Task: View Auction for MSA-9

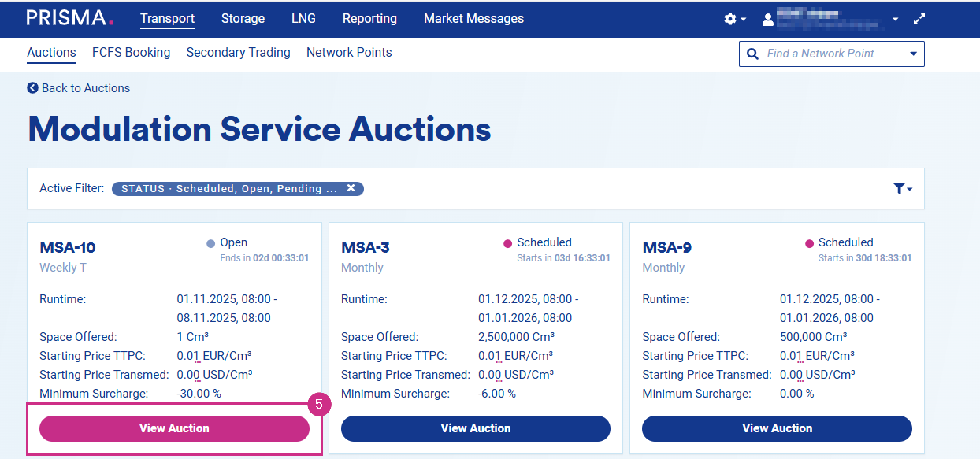Action: [x=777, y=428]
